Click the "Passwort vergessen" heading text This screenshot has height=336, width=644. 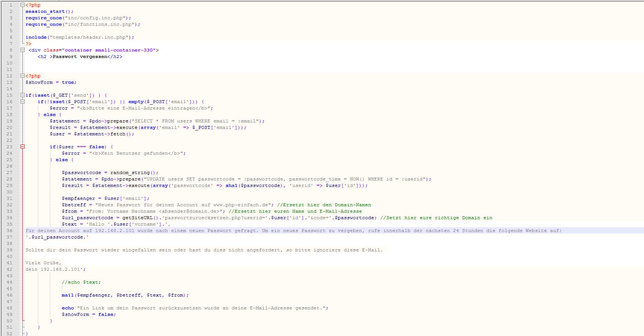[80, 57]
